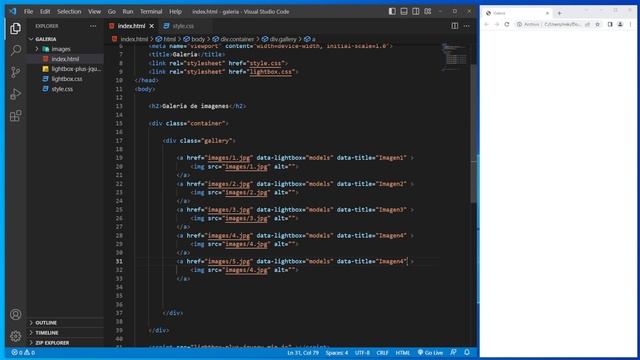640x360 pixels.
Task: Open editor More Actions ellipsis
Action: [467, 26]
